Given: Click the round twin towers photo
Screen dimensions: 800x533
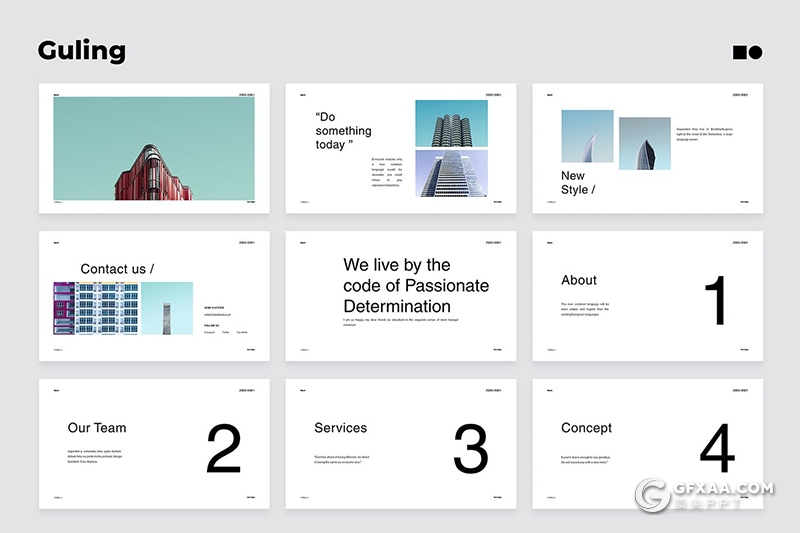Looking at the screenshot, I should (451, 123).
